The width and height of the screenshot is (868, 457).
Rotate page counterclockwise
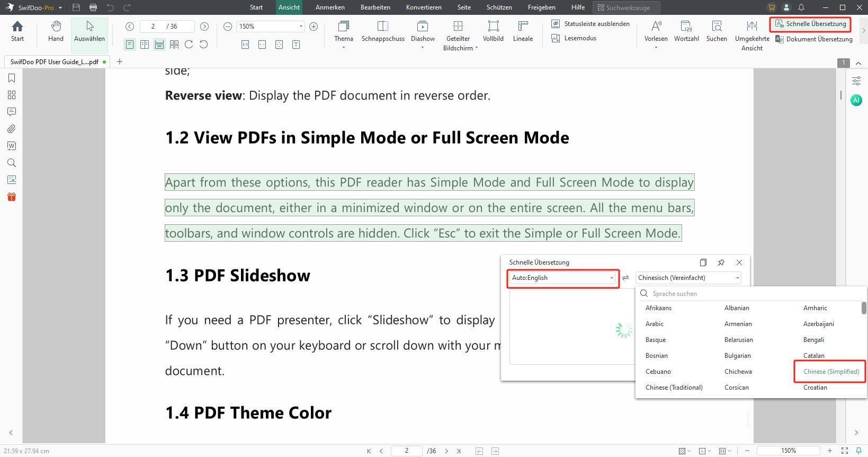(204, 45)
